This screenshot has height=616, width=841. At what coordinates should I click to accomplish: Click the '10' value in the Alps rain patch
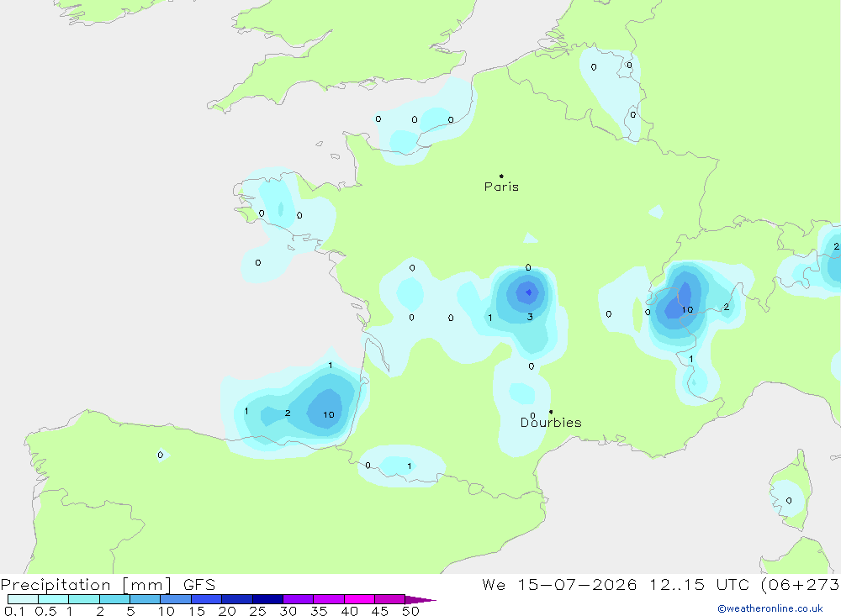coord(688,309)
